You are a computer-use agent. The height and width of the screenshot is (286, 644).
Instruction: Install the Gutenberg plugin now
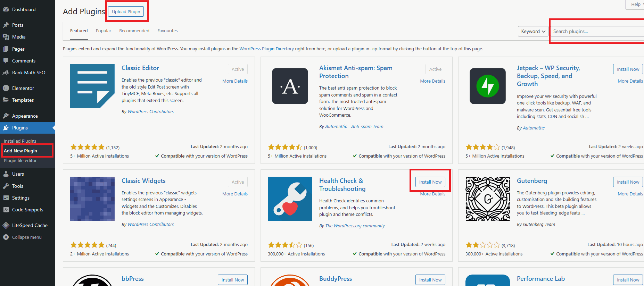pos(628,182)
